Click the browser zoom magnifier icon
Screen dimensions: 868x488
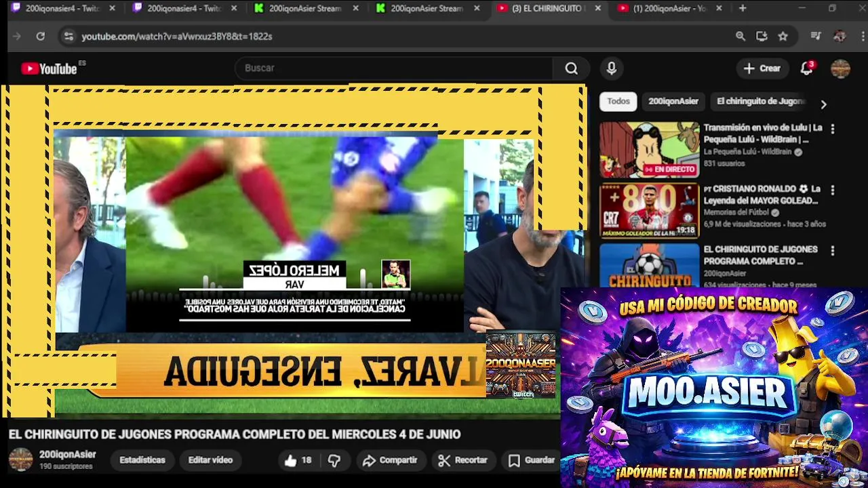741,37
